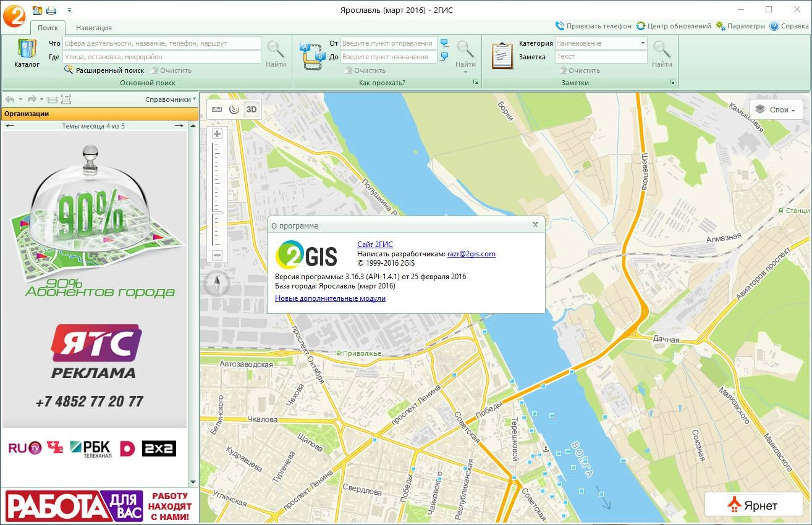Image resolution: width=812 pixels, height=525 pixels.
Task: Open the Каталог catalog button
Action: pos(27,54)
